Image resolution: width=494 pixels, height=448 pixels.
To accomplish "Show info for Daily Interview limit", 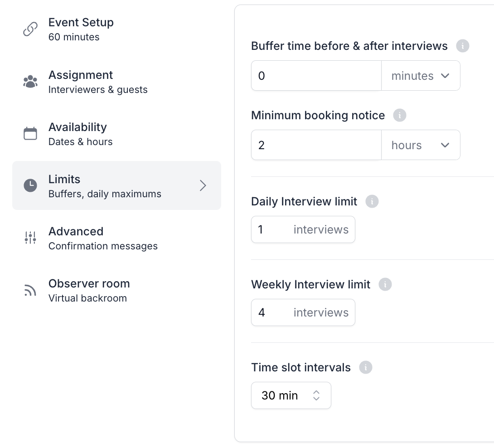I will [372, 201].
